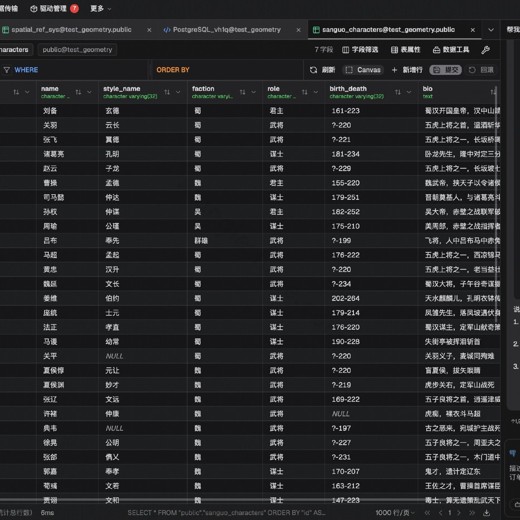Select the birth_death cell 169-222
520x520 pixels.
tap(371, 399)
